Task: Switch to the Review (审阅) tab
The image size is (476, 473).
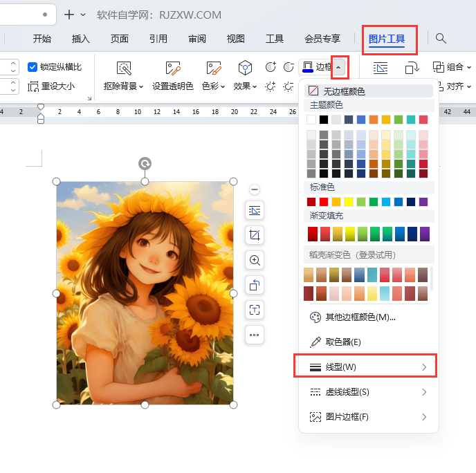Action: pyautogui.click(x=197, y=39)
